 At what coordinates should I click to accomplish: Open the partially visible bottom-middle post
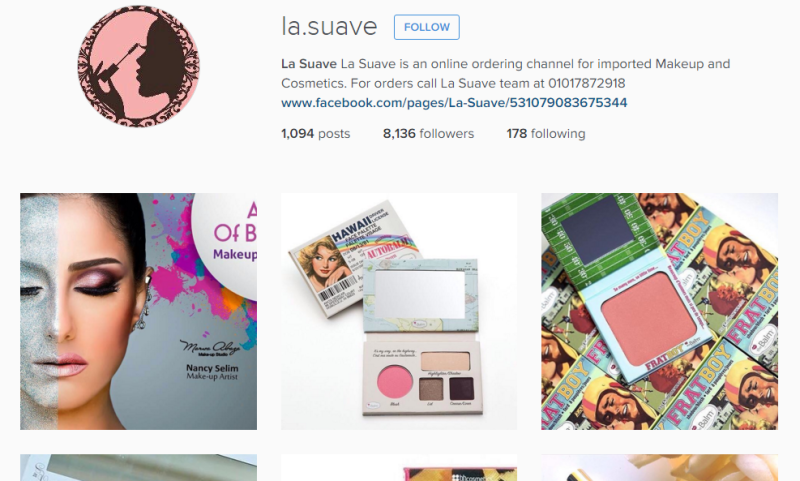[399, 468]
